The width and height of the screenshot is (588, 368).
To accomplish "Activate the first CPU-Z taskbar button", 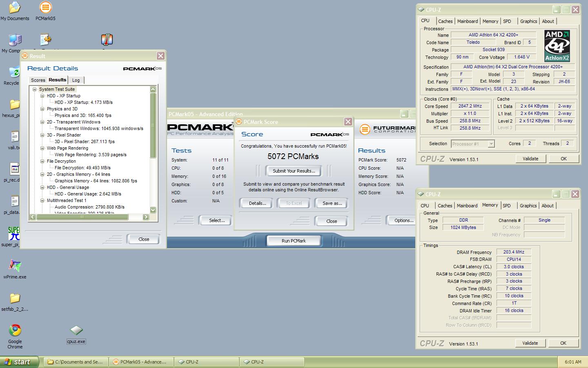I will (206, 362).
